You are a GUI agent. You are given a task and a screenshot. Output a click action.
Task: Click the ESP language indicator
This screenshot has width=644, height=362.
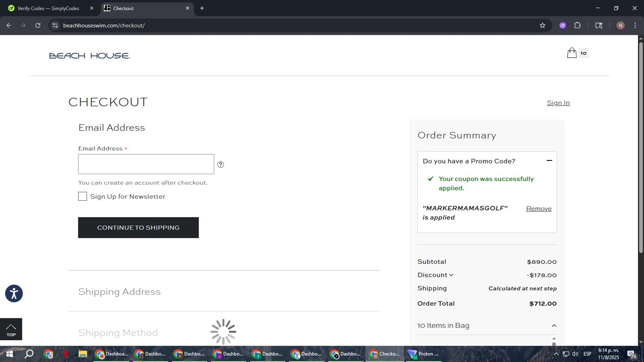pos(587,354)
